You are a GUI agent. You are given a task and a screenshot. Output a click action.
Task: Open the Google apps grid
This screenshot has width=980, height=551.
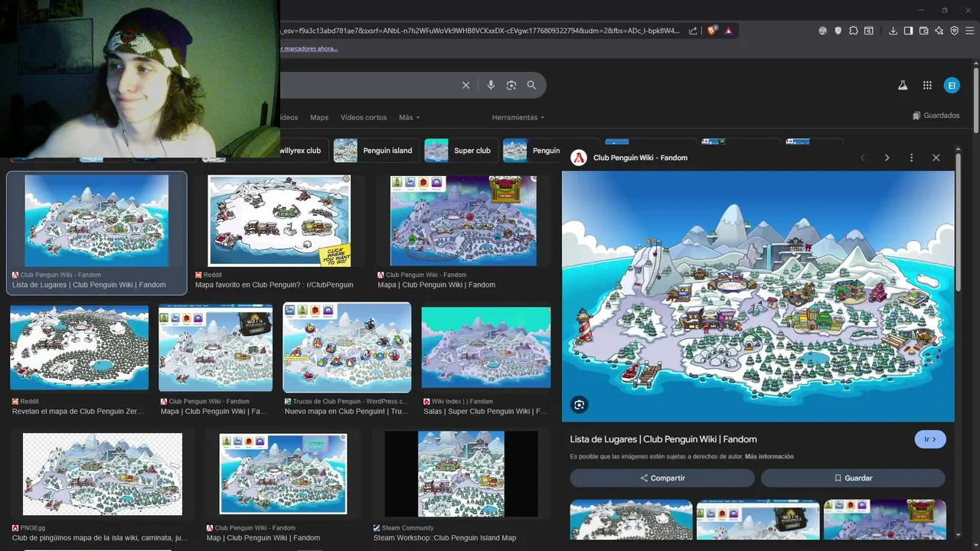click(x=927, y=86)
